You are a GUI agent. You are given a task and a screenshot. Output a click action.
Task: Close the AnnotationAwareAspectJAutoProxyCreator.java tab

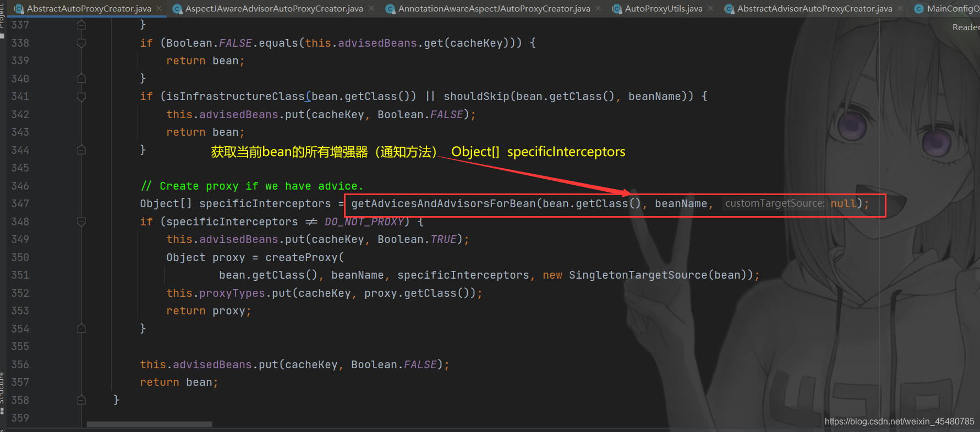tap(598, 9)
